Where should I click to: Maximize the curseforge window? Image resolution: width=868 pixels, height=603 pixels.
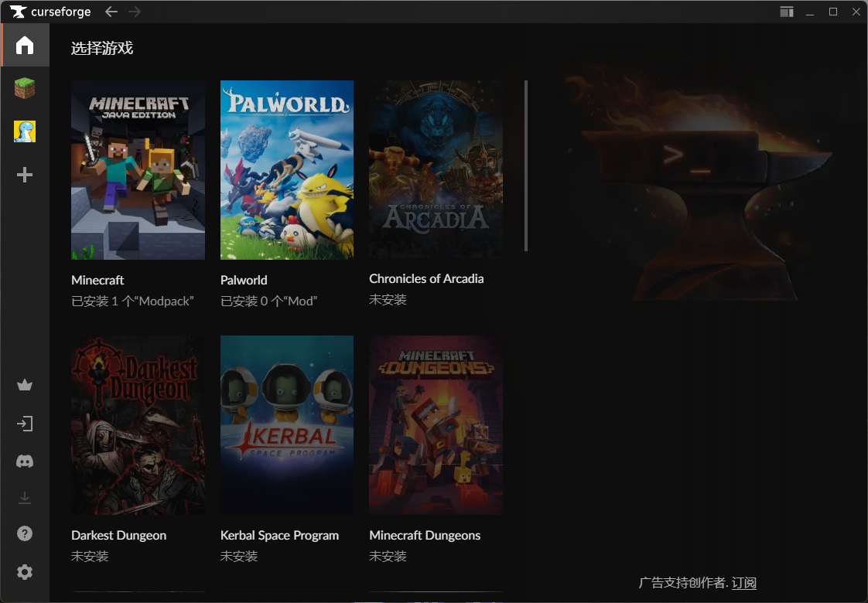833,12
